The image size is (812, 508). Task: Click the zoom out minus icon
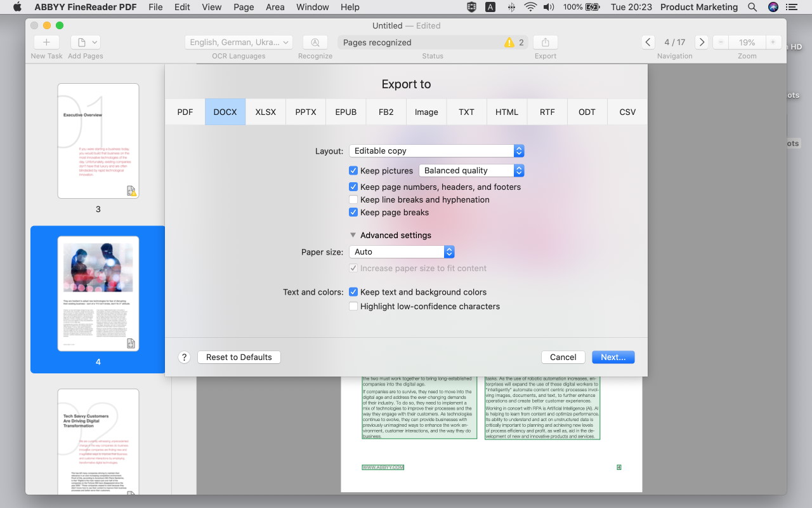pos(720,43)
